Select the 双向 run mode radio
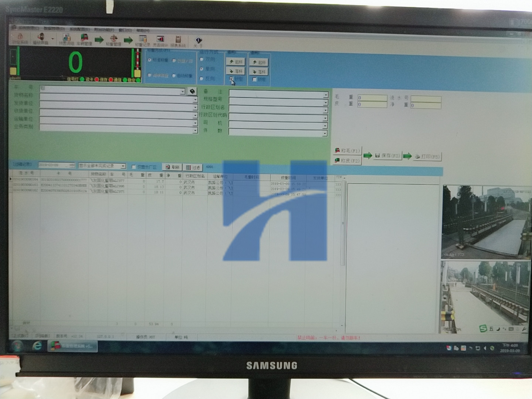The width and height of the screenshot is (532, 399). click(x=202, y=59)
